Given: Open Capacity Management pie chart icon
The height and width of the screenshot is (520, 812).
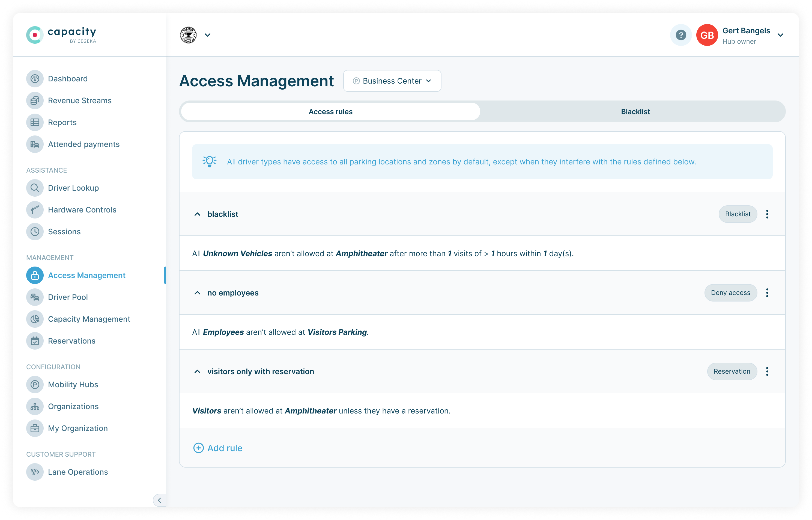Looking at the screenshot, I should point(35,319).
